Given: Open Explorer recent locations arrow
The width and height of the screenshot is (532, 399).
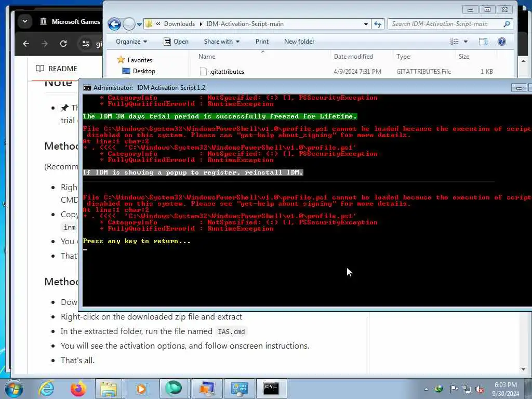Looking at the screenshot, I should coord(139,24).
